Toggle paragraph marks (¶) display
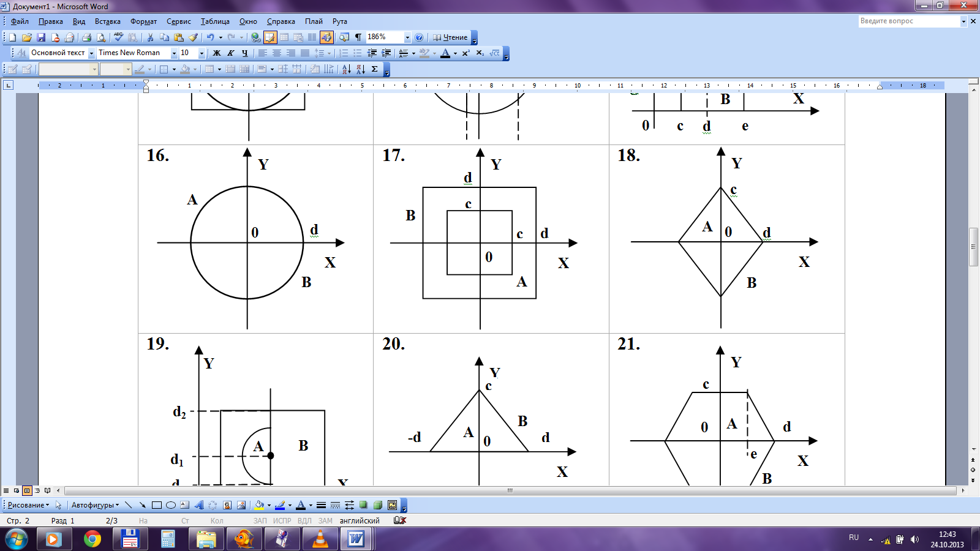This screenshot has height=551, width=980. tap(358, 37)
